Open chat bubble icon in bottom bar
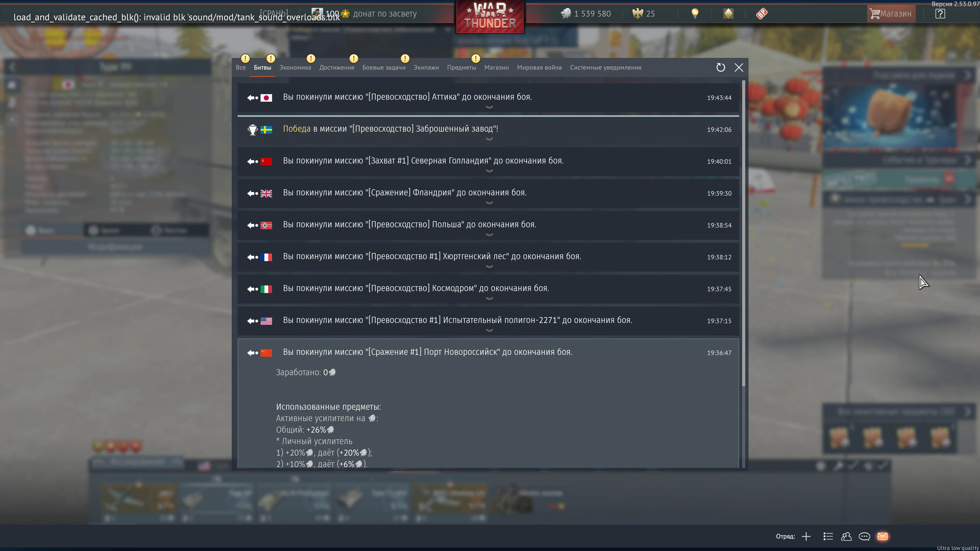Image resolution: width=980 pixels, height=551 pixels. click(x=864, y=536)
